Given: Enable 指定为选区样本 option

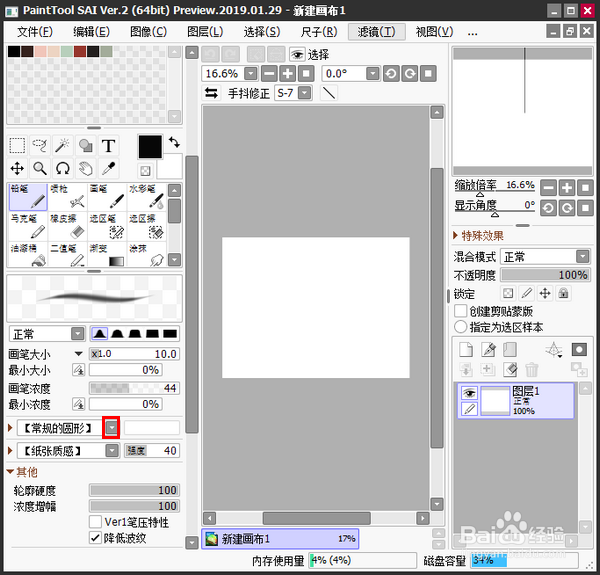Looking at the screenshot, I should pyautogui.click(x=460, y=327).
